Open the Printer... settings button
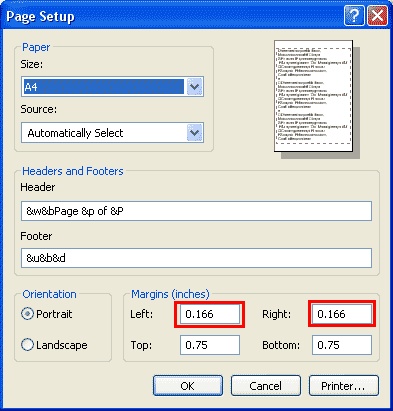393x411 pixels. pyautogui.click(x=344, y=386)
